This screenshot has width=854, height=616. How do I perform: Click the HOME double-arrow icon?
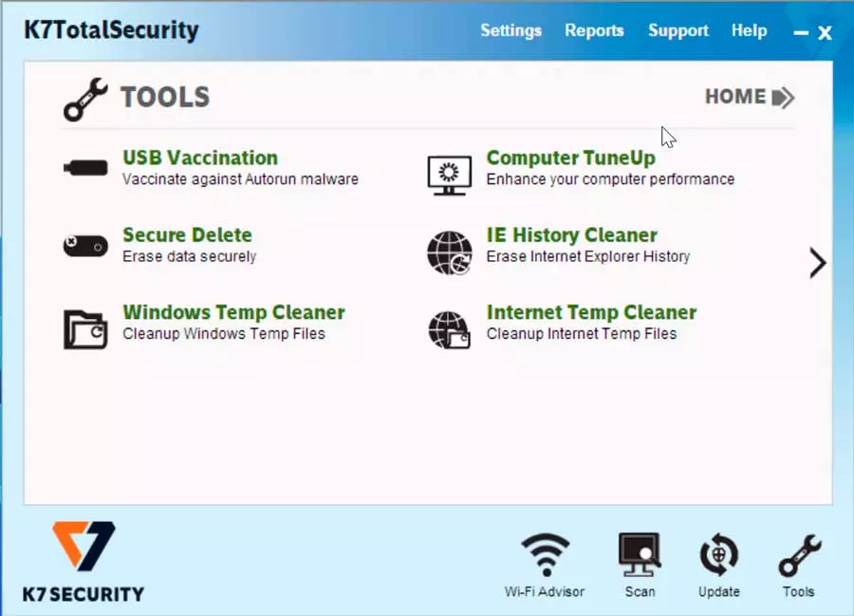tap(783, 98)
